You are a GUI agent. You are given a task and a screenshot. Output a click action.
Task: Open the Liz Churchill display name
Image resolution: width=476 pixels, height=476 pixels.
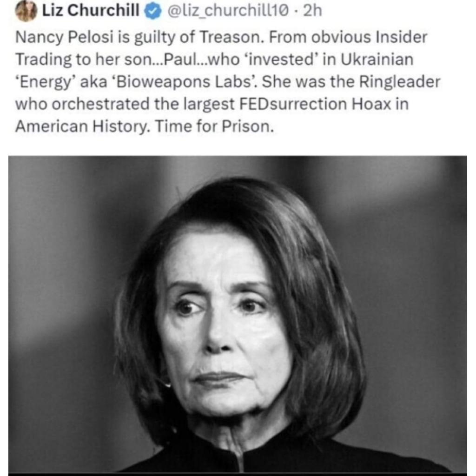click(x=91, y=10)
